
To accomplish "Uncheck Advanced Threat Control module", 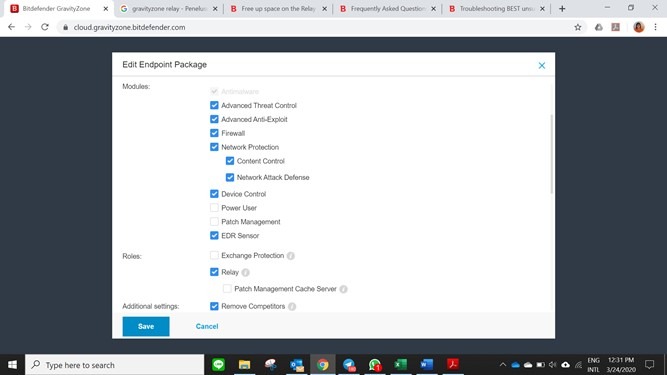I will tap(214, 105).
